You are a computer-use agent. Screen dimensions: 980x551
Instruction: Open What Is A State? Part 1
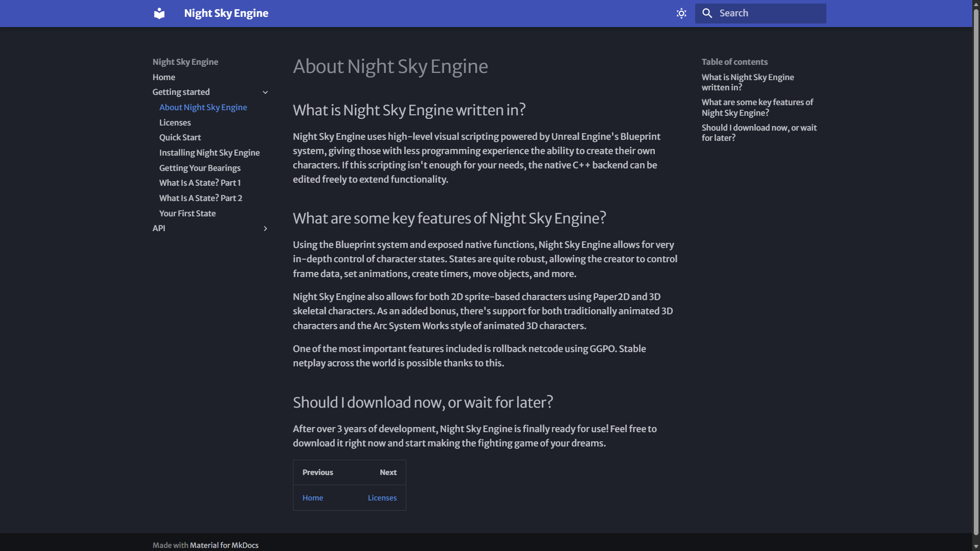(x=200, y=183)
